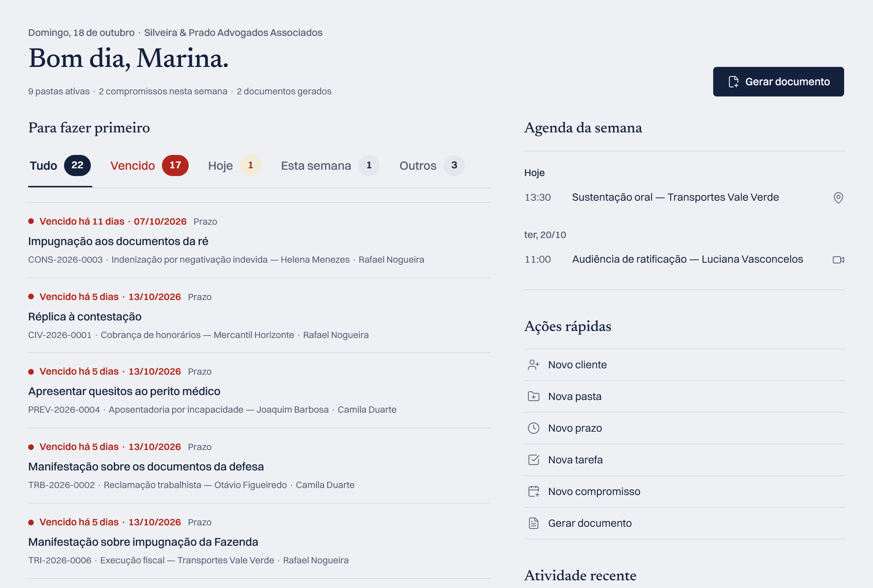Click the video camera icon for Audiência de ratificação

[838, 259]
